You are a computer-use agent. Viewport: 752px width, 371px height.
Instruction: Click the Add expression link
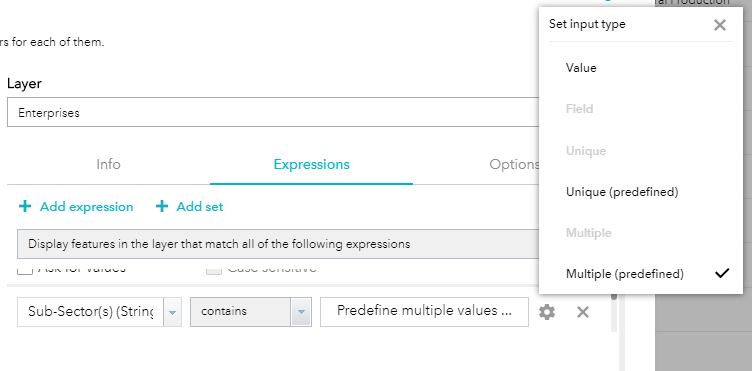click(86, 207)
